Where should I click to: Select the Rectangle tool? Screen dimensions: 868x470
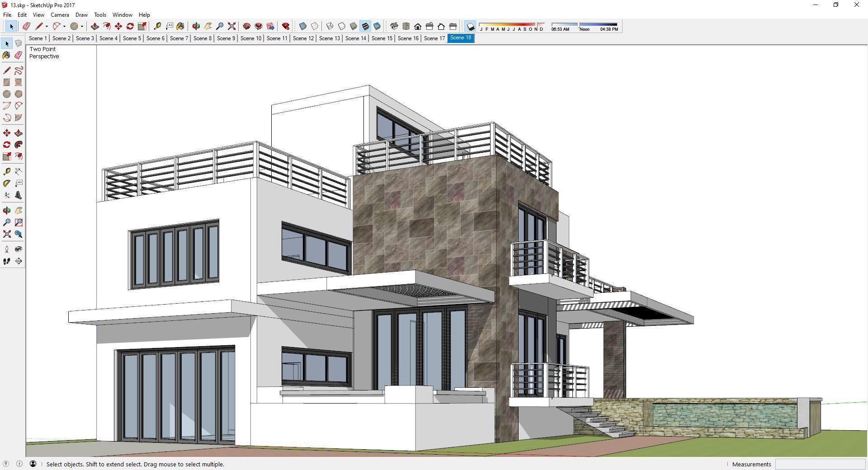(7, 82)
